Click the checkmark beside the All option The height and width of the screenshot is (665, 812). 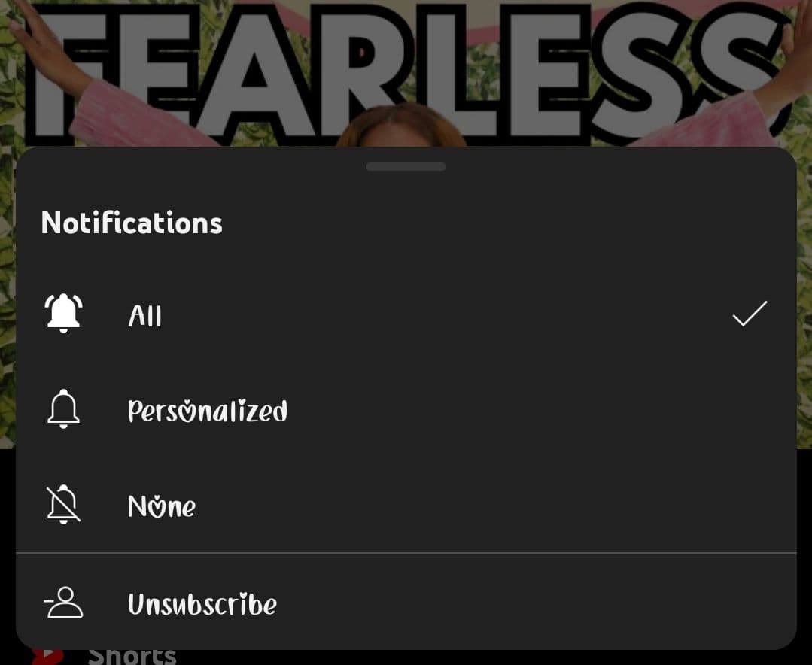[749, 313]
